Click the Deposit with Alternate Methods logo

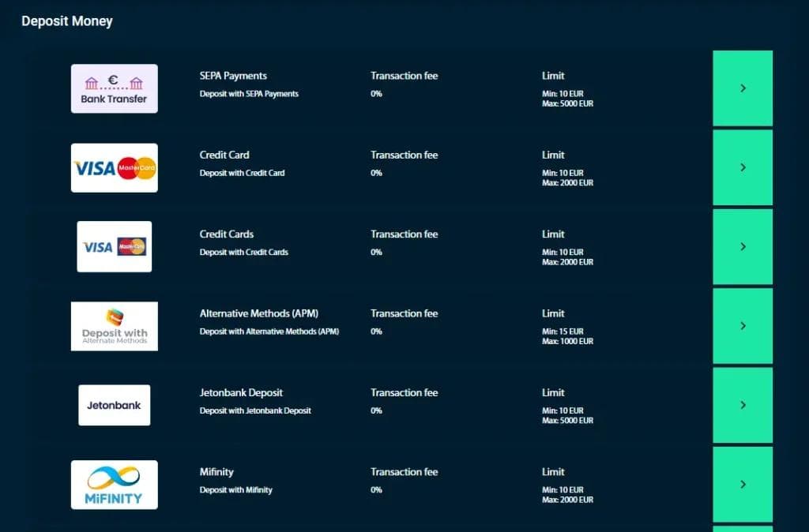click(x=114, y=326)
